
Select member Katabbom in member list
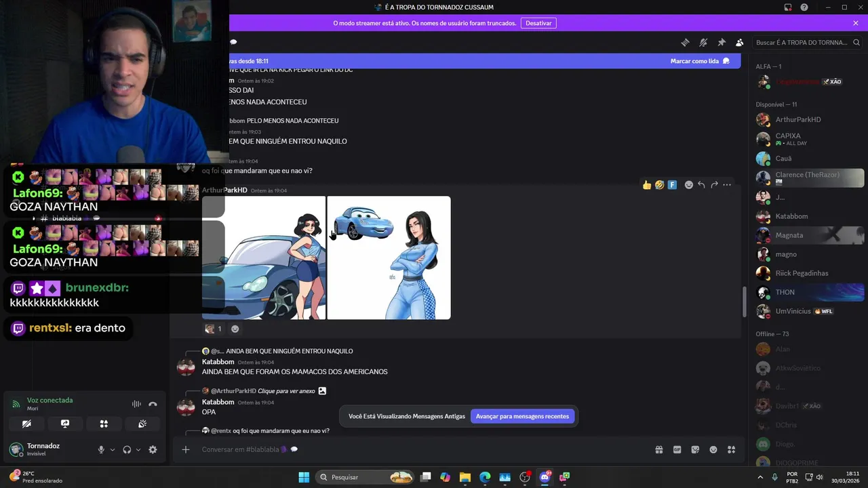[808, 216]
